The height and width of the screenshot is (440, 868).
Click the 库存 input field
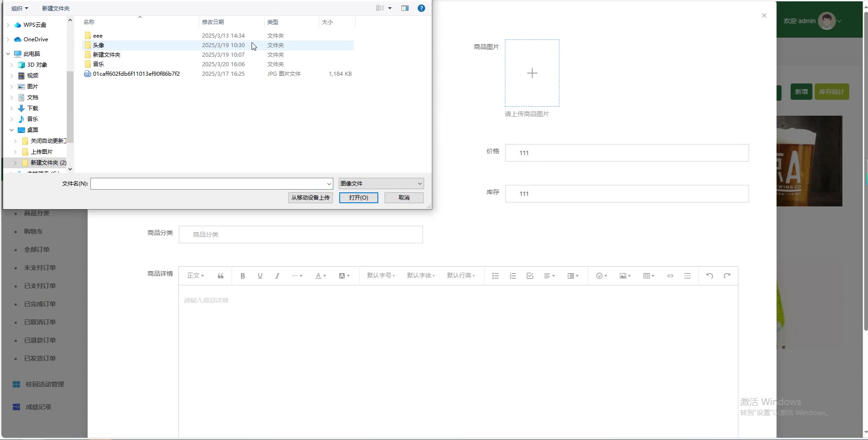627,194
